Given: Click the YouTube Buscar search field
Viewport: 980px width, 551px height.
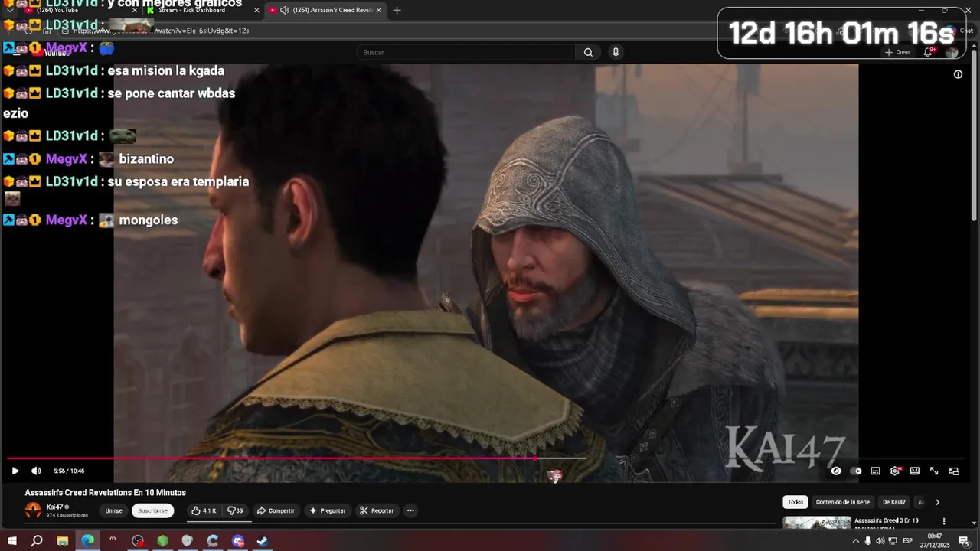Looking at the screenshot, I should (x=466, y=52).
